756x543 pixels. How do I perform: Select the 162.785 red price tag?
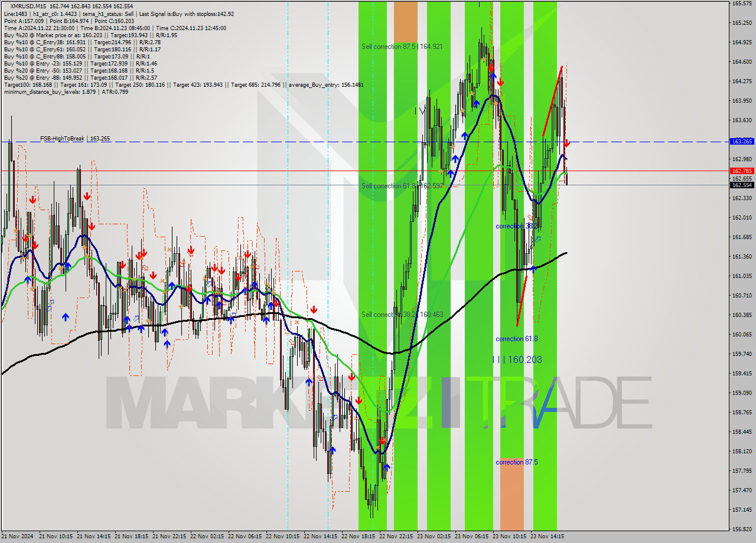click(742, 171)
